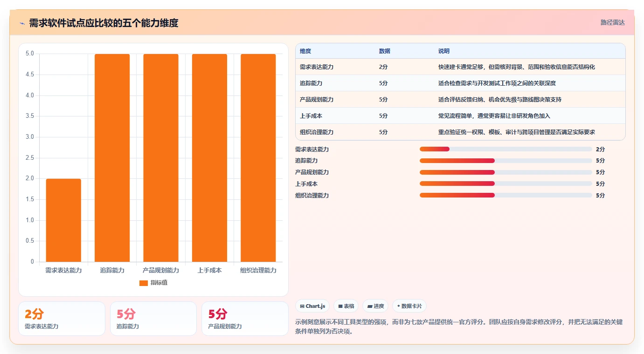Viewport: 644px width, 354px height.
Task: Click the 产品规划能力 cell in the table
Action: [317, 100]
